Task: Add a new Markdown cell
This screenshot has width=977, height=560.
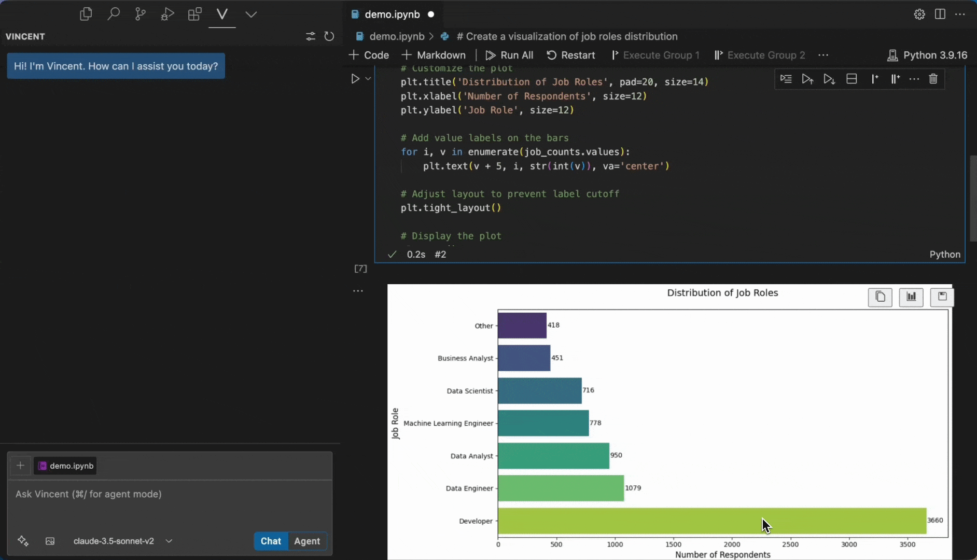Action: pyautogui.click(x=434, y=55)
